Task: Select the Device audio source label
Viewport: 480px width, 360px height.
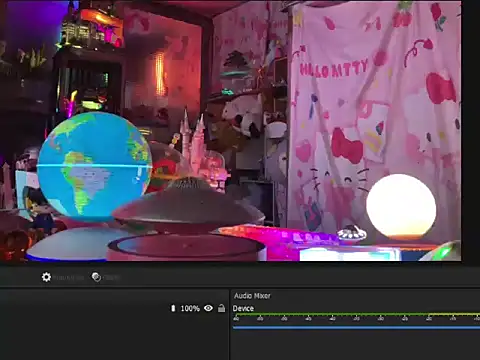Action: [x=243, y=308]
